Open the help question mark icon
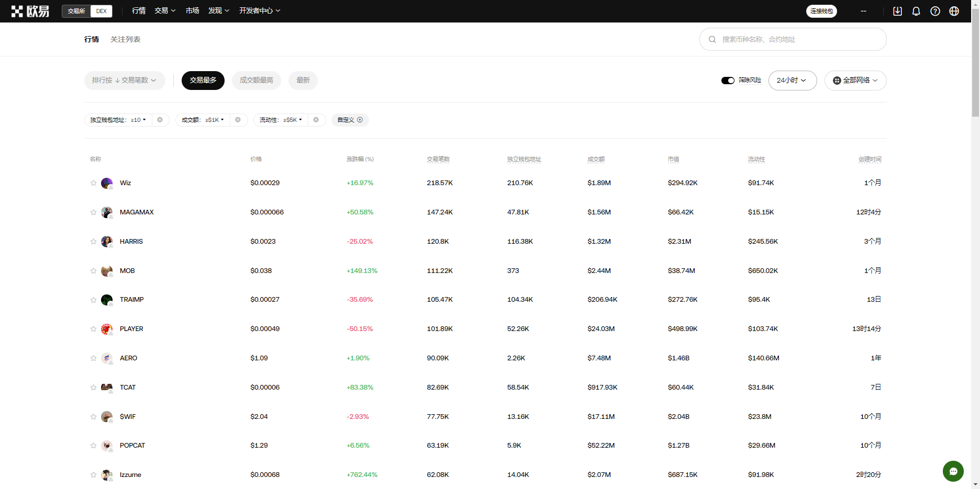Screen dimensions: 980x489 (935, 11)
